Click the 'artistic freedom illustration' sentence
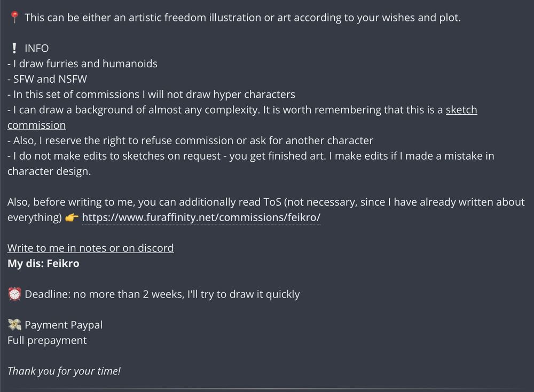This screenshot has width=534, height=392. [x=242, y=18]
